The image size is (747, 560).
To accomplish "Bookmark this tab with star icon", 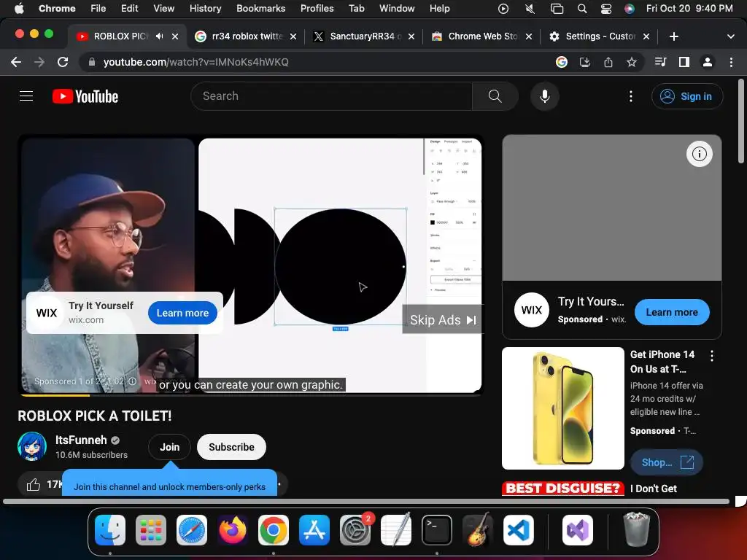I will (x=632, y=62).
